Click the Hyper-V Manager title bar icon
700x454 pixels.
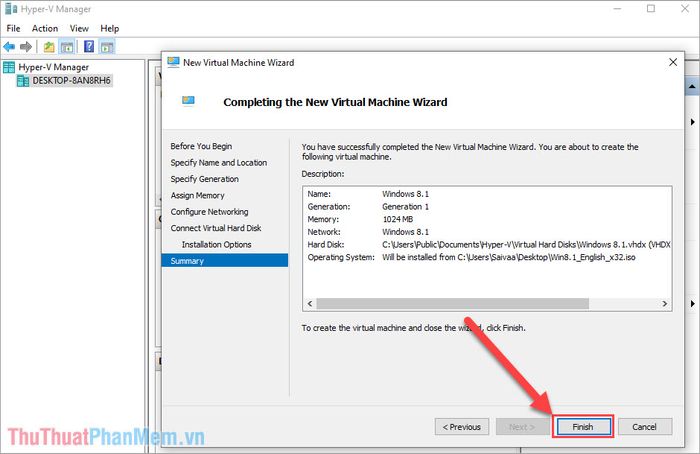coord(11,9)
